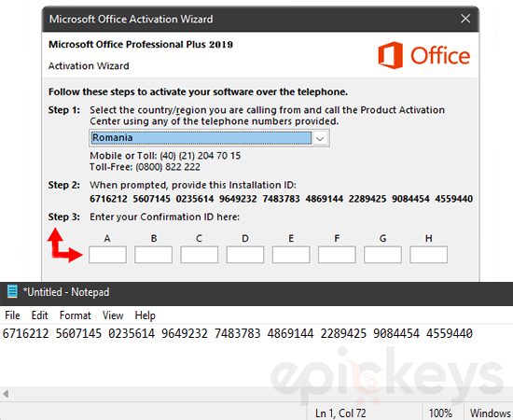Click the Mobile or Toll phone number text
The width and height of the screenshot is (513, 420).
(165, 156)
